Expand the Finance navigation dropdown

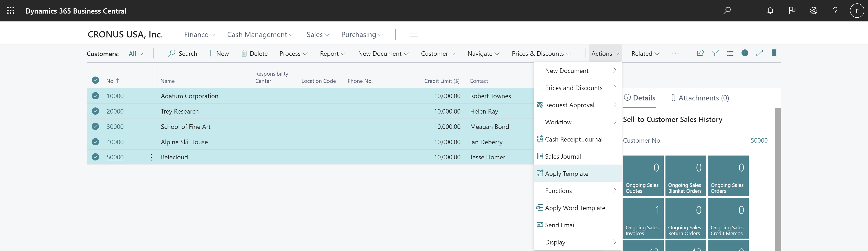point(199,35)
